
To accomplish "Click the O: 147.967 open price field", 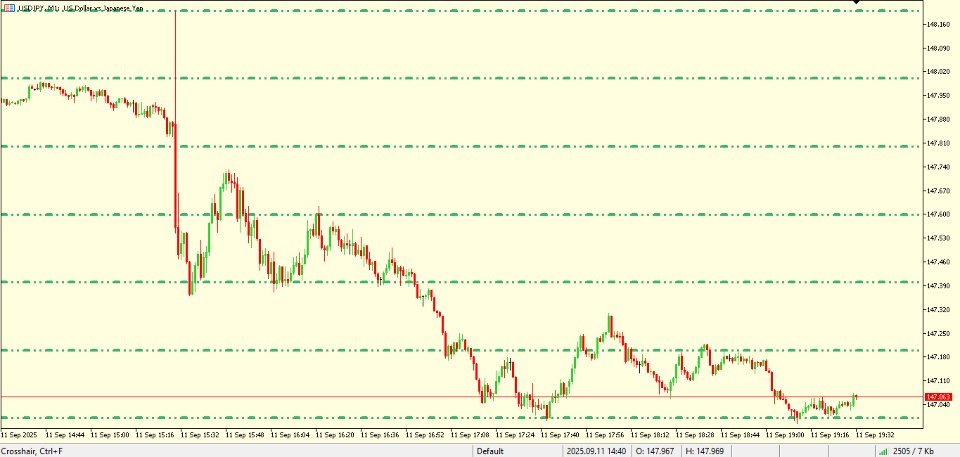I will pos(657,451).
